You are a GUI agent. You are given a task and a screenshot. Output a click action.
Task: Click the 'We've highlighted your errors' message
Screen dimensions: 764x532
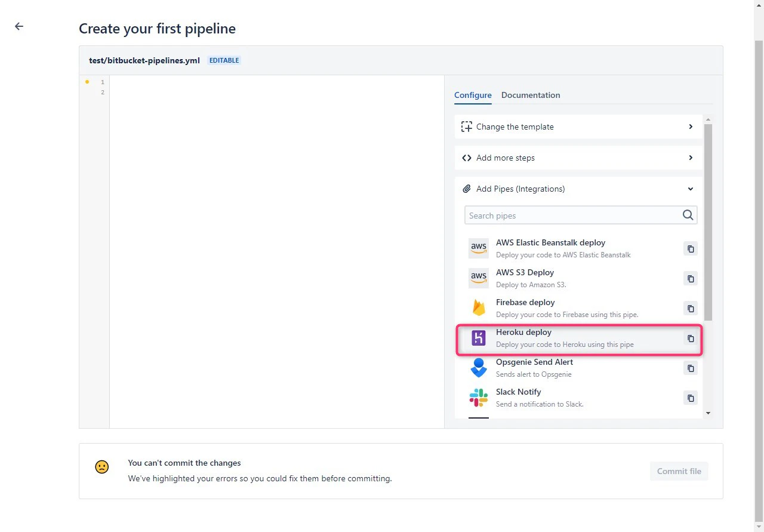(260, 478)
